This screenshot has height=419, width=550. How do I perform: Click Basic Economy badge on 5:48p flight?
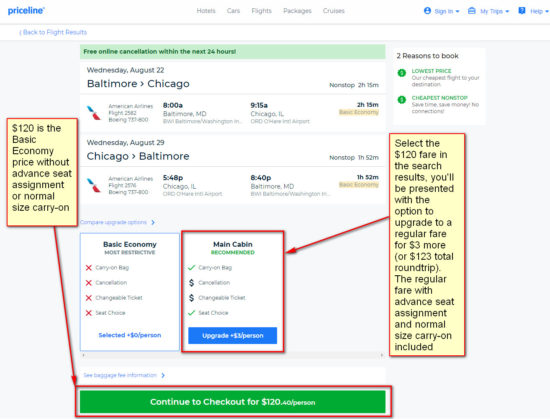click(x=358, y=185)
